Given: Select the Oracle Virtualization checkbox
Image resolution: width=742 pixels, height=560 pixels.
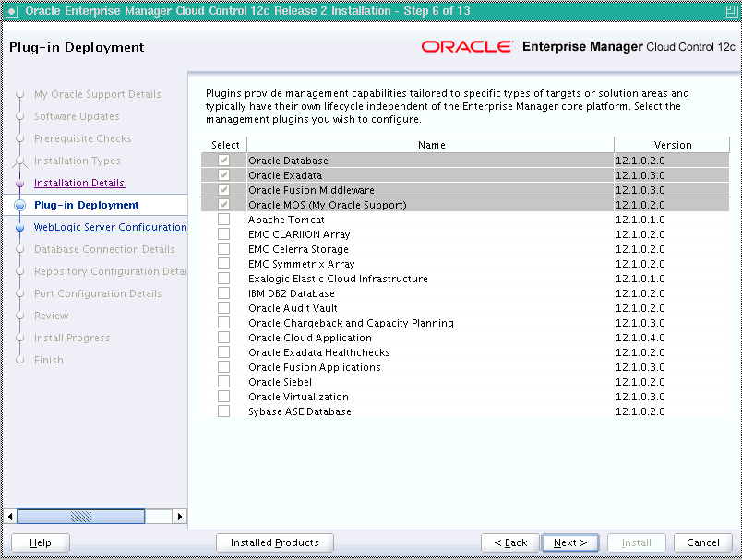Looking at the screenshot, I should [x=224, y=397].
